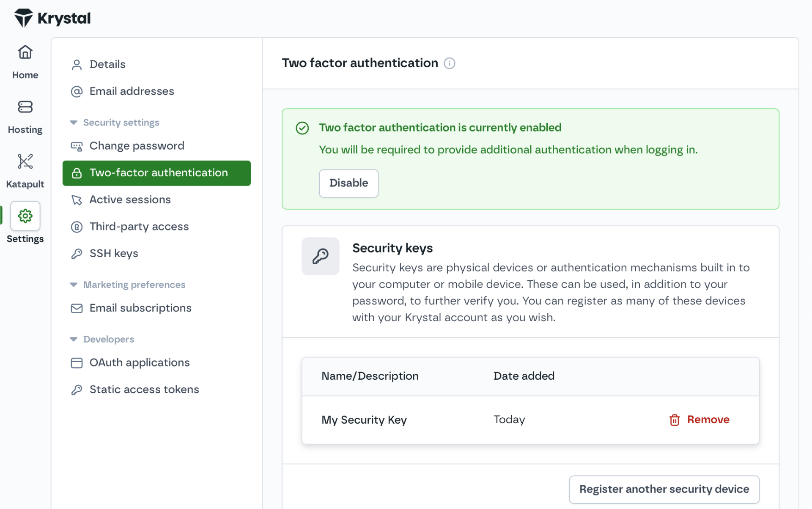Viewport: 812px width, 509px height.
Task: Remove My Security Key
Action: point(708,420)
